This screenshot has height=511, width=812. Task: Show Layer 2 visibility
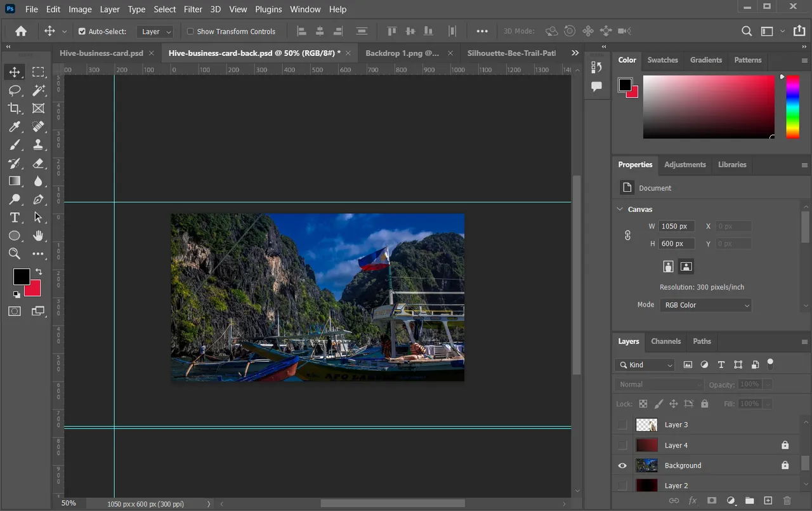(x=622, y=486)
